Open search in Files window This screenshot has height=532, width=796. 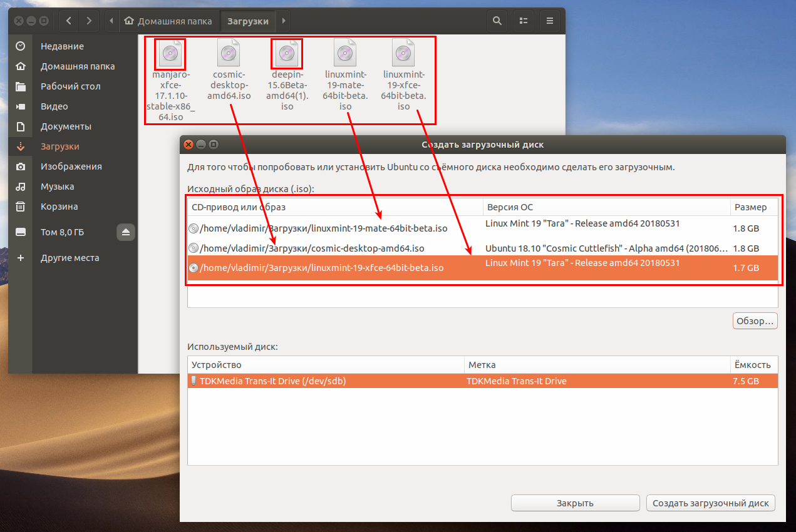[x=497, y=21]
